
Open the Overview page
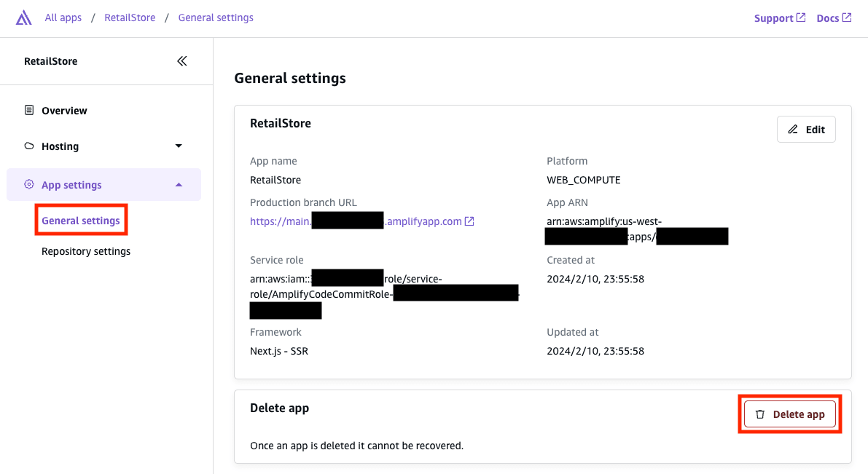point(64,111)
